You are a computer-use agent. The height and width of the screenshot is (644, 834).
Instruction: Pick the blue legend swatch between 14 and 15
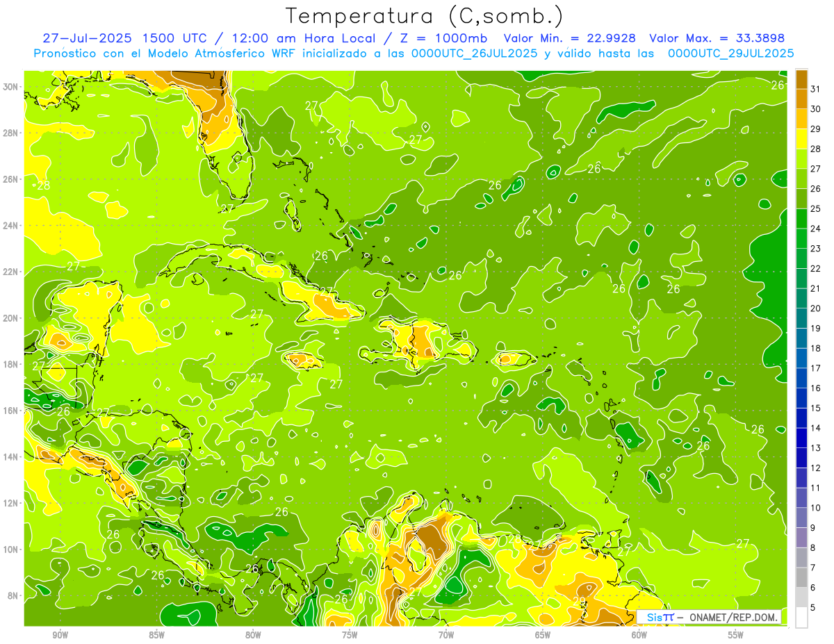point(801,418)
